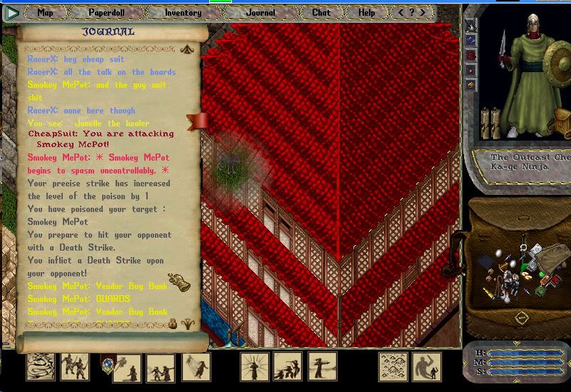Click the bottom arrow on status panel
Viewport: 571px width, 392px height.
(x=517, y=381)
